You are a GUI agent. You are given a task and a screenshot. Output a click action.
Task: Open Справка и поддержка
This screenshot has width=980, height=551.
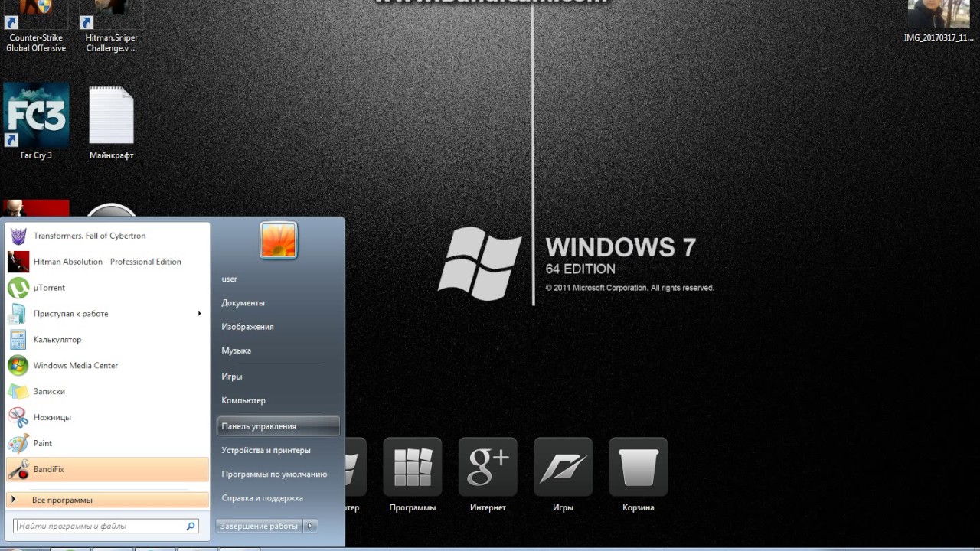[x=262, y=498]
